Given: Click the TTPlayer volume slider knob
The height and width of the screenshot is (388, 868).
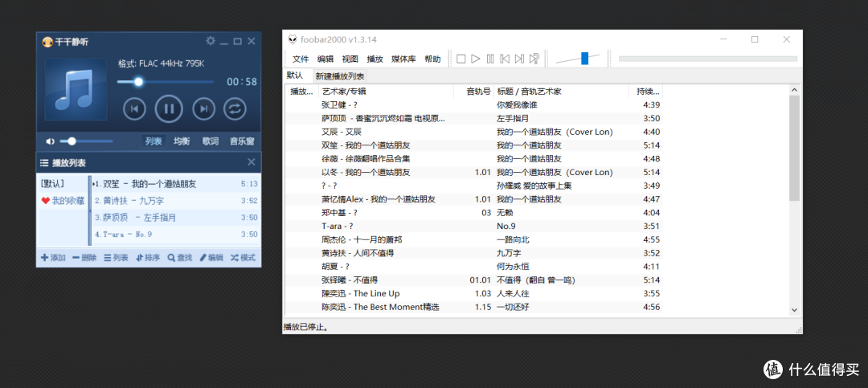Looking at the screenshot, I should (x=72, y=141).
